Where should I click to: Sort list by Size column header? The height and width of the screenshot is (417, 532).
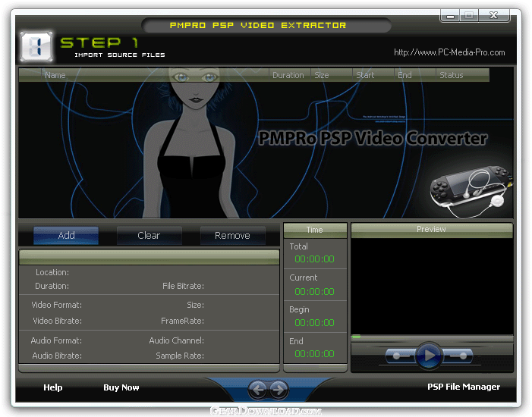(332, 75)
